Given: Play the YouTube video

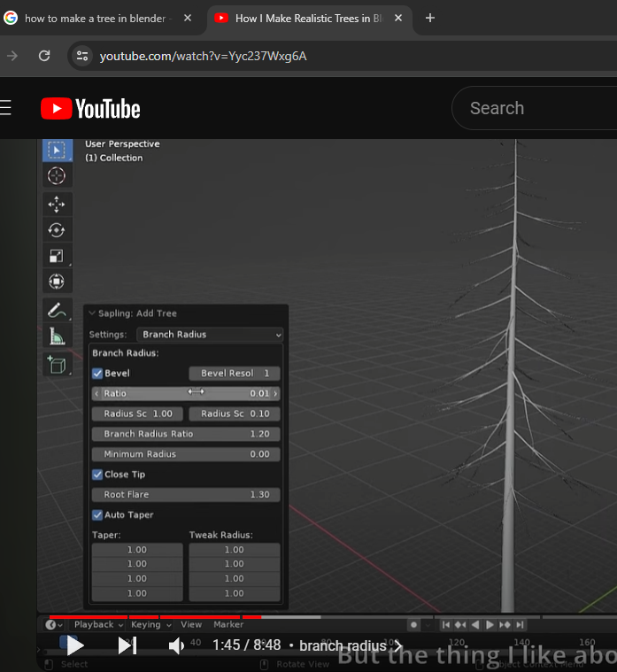Looking at the screenshot, I should click(75, 645).
